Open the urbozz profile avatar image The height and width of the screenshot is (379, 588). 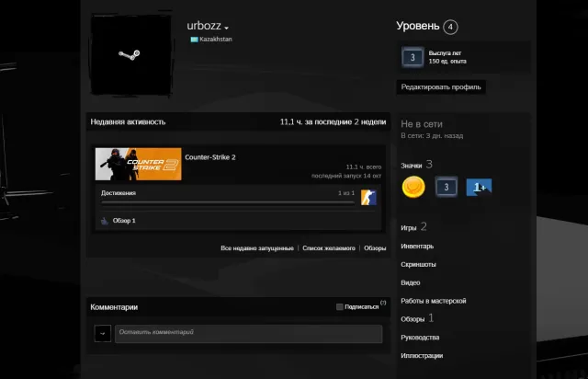tap(131, 55)
